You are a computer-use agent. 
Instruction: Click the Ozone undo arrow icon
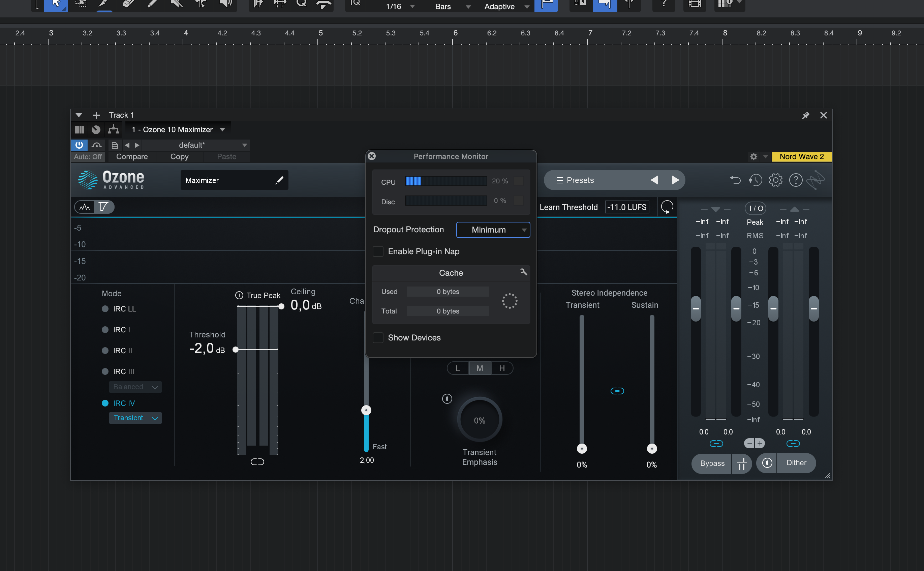pyautogui.click(x=735, y=180)
